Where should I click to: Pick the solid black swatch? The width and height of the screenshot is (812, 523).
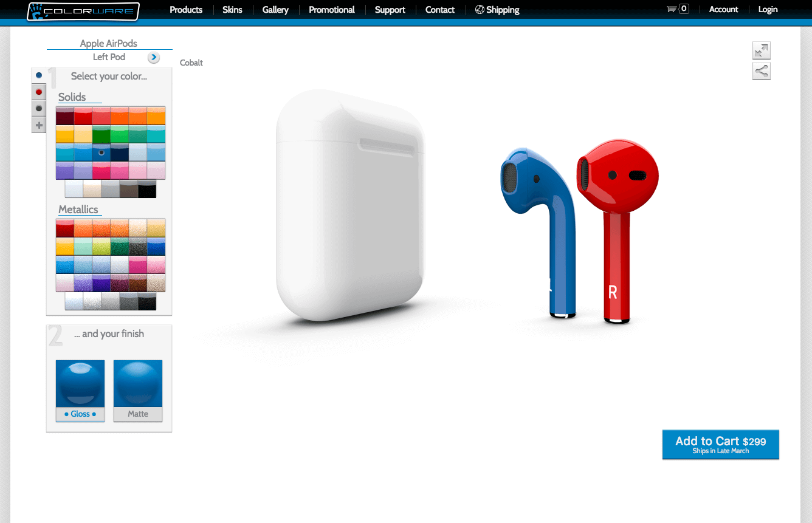point(147,189)
